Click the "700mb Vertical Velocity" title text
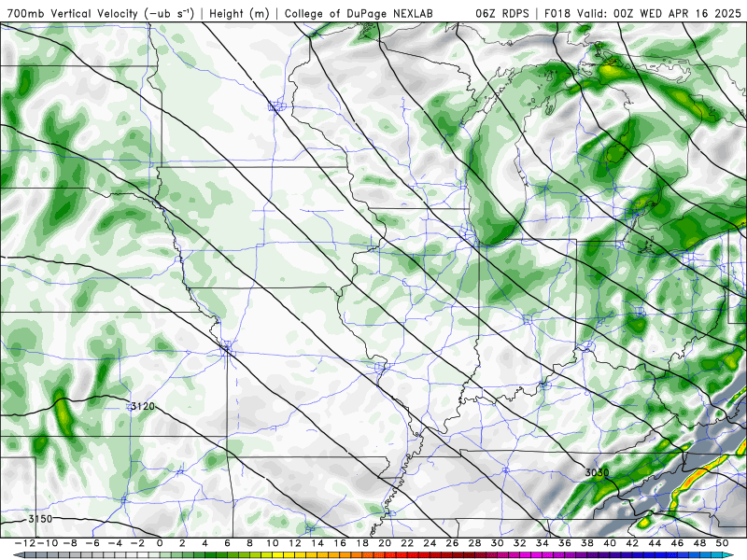The width and height of the screenshot is (747, 560). [73, 13]
